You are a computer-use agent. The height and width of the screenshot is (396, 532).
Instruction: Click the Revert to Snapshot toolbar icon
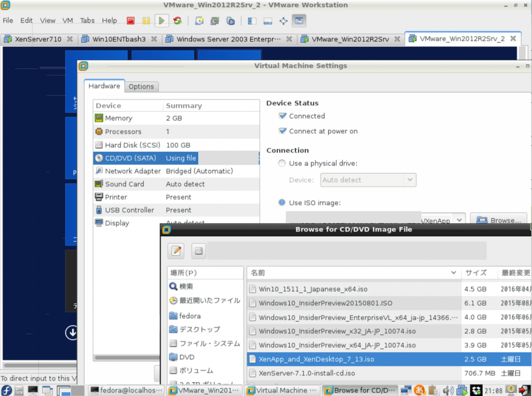coord(215,21)
